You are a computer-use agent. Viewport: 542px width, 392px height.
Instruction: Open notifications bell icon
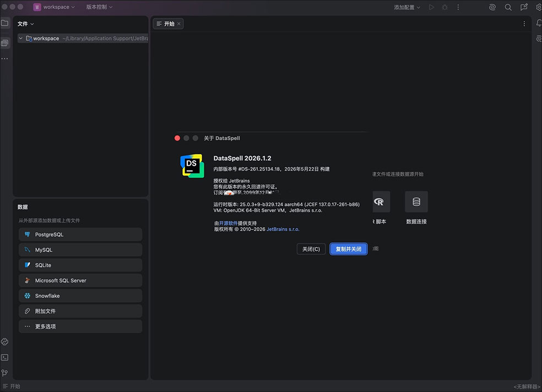point(539,23)
